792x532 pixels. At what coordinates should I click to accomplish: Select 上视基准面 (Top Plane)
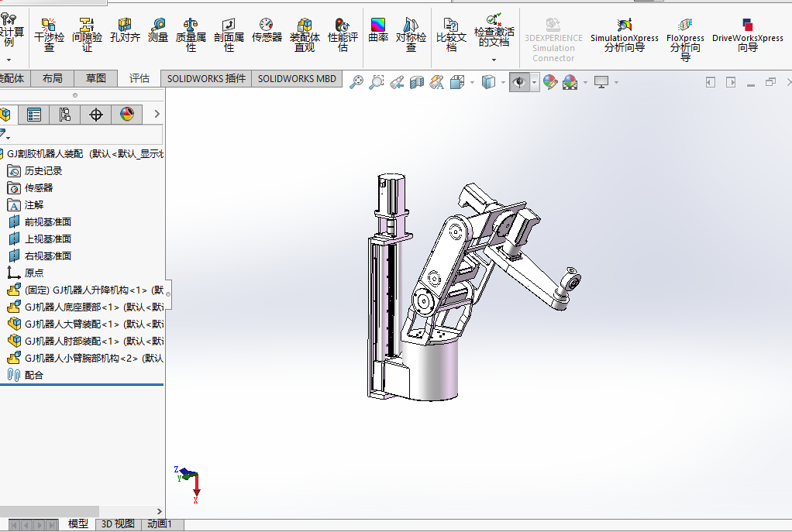pos(40,239)
